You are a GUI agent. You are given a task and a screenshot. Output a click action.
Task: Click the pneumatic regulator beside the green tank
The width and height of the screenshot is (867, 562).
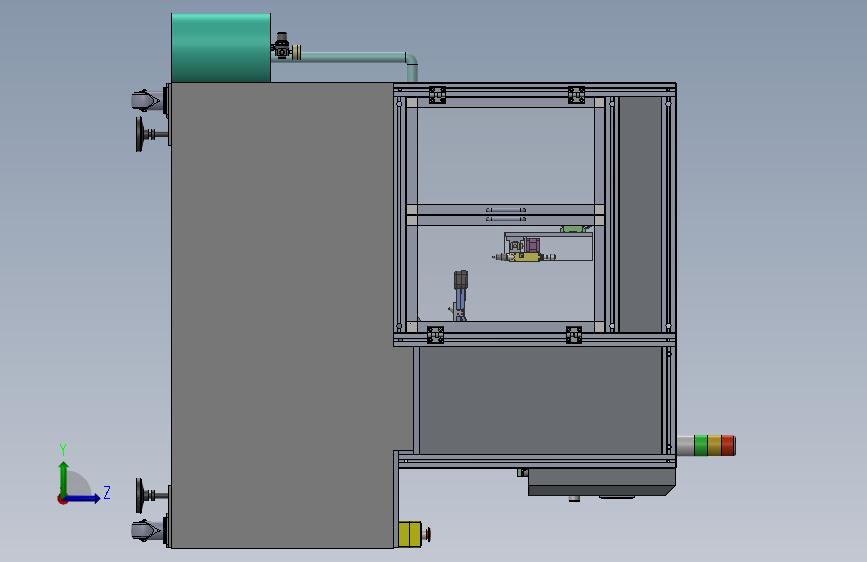(x=282, y=46)
